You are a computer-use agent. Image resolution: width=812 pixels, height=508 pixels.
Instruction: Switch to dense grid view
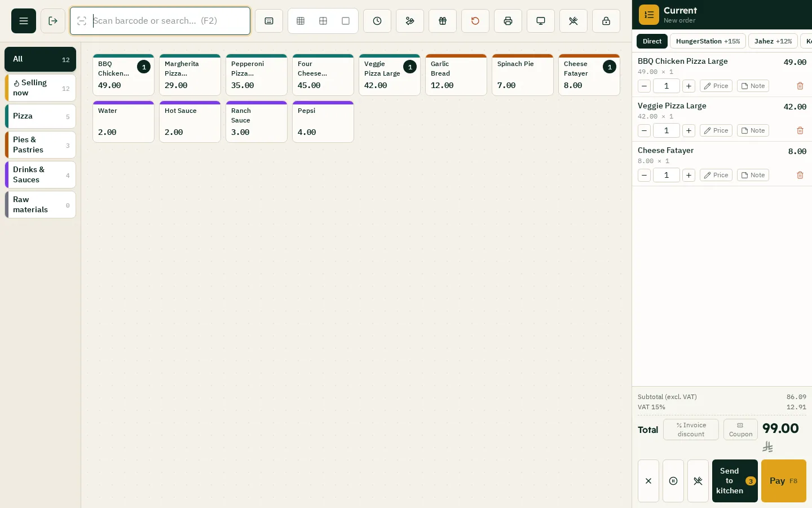[301, 21]
